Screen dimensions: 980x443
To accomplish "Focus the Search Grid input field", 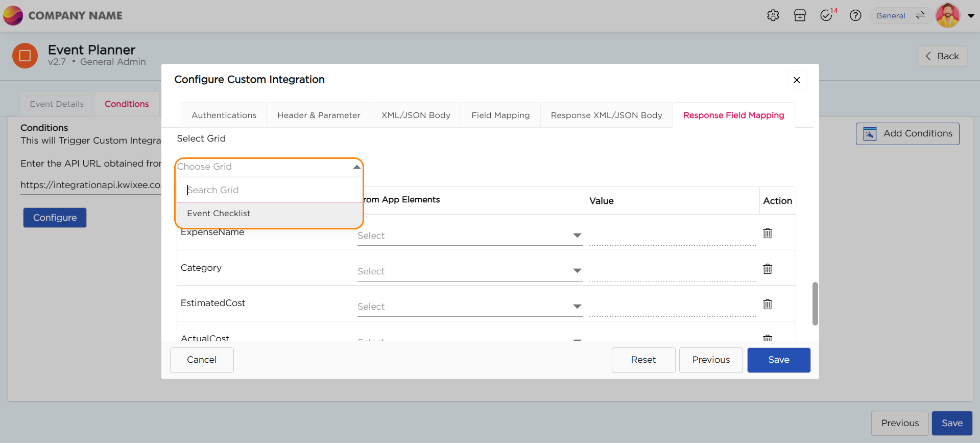I will point(269,190).
